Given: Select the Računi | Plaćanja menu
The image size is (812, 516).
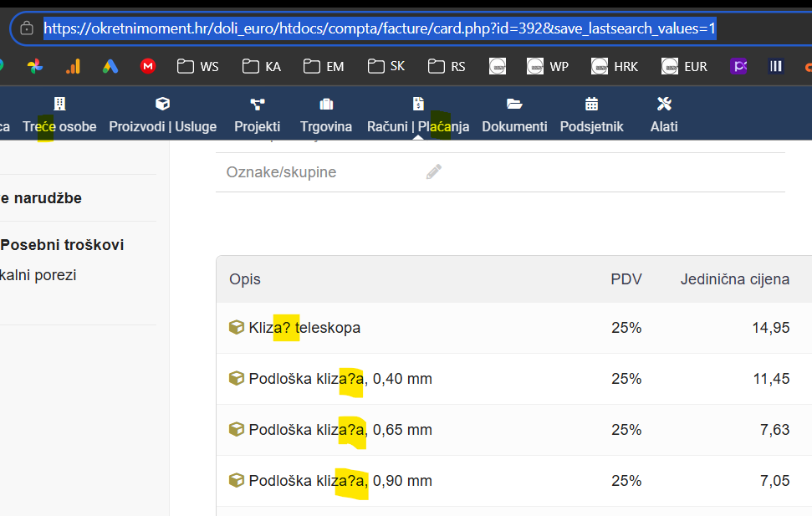Looking at the screenshot, I should [x=418, y=115].
